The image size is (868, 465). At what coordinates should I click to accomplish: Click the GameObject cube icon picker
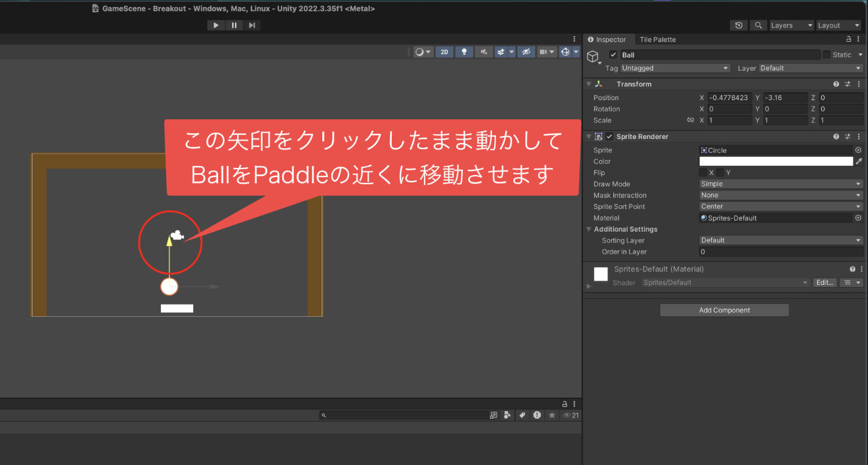pos(593,56)
